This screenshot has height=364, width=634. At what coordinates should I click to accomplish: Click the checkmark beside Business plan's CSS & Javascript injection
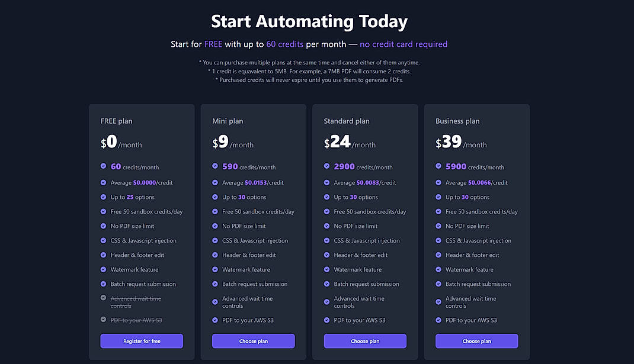pos(438,240)
